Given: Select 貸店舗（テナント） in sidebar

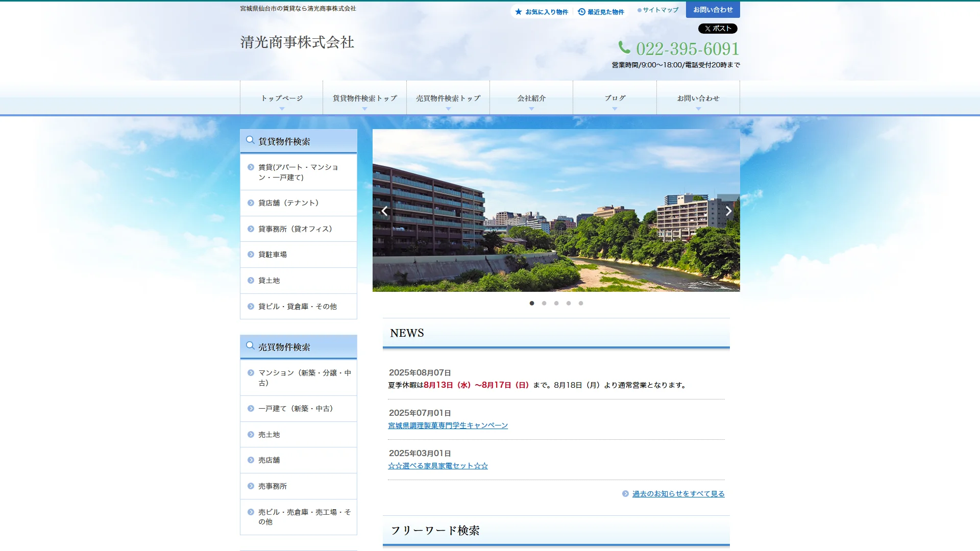Looking at the screenshot, I should point(299,203).
